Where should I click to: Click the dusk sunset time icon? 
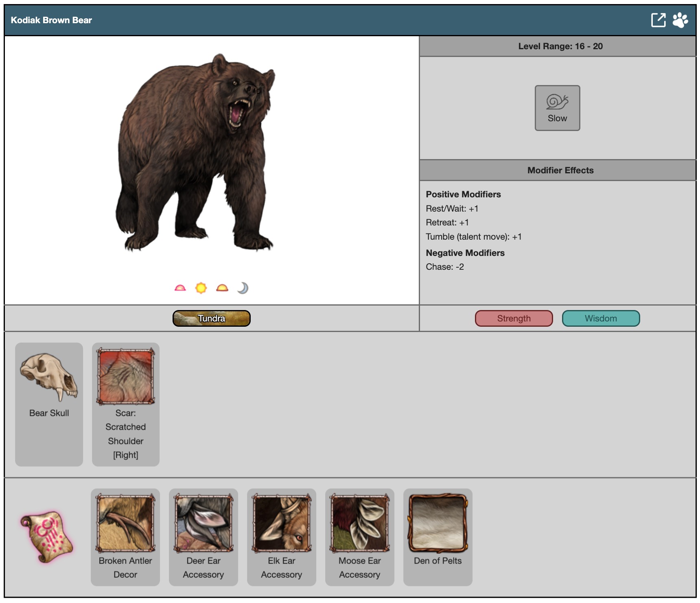tap(222, 288)
